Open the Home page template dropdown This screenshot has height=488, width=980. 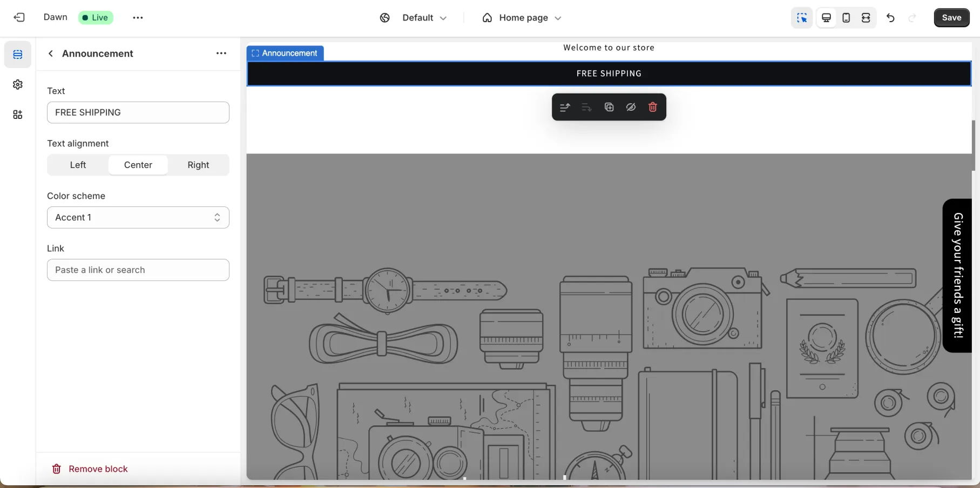pos(530,18)
